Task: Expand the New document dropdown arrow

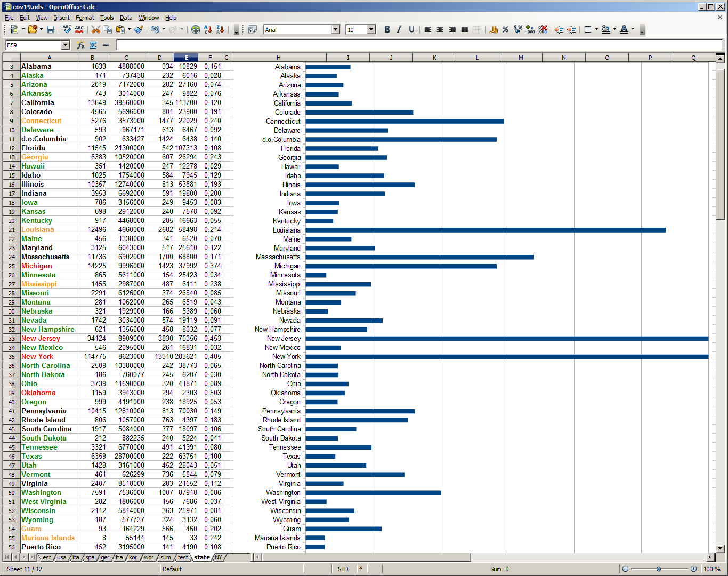Action: pos(23,29)
